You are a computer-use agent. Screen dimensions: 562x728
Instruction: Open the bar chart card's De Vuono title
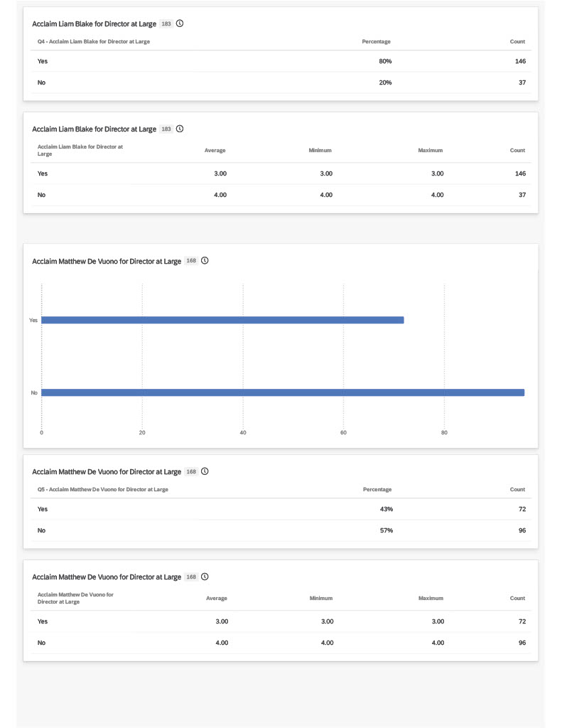pyautogui.click(x=107, y=262)
